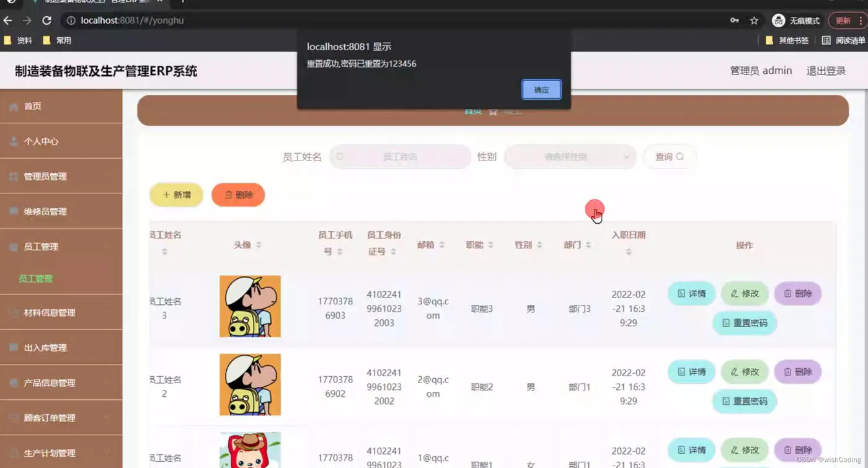Image resolution: width=868 pixels, height=468 pixels.
Task: Click 管理员 admin label in header
Action: click(x=761, y=71)
